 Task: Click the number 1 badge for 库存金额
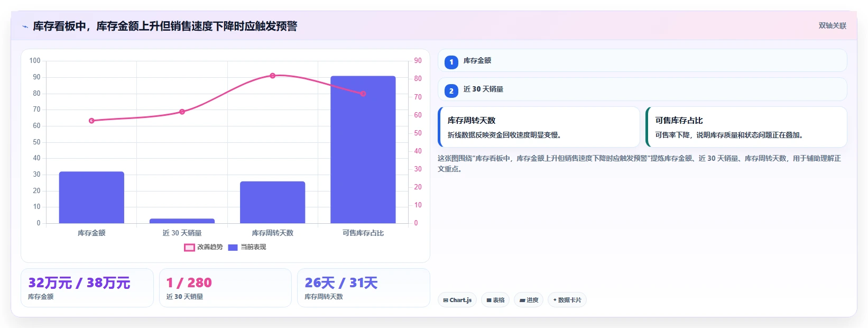pos(451,62)
